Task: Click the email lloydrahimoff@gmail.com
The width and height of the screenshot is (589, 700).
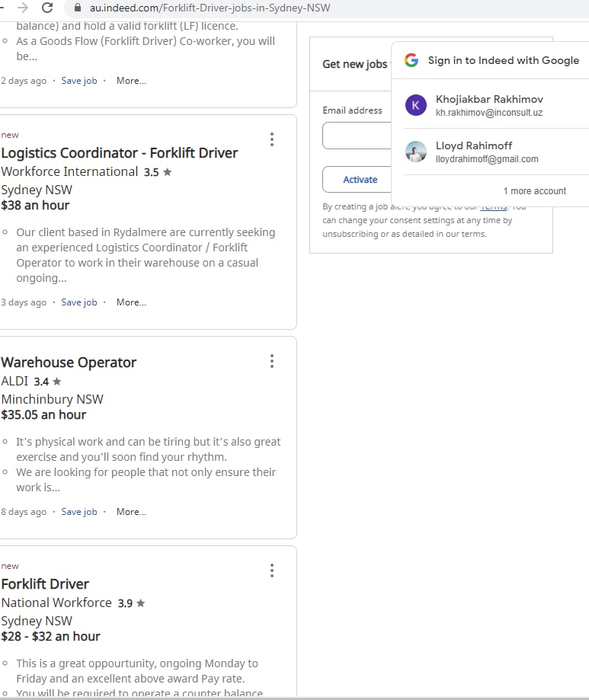Action: [487, 159]
